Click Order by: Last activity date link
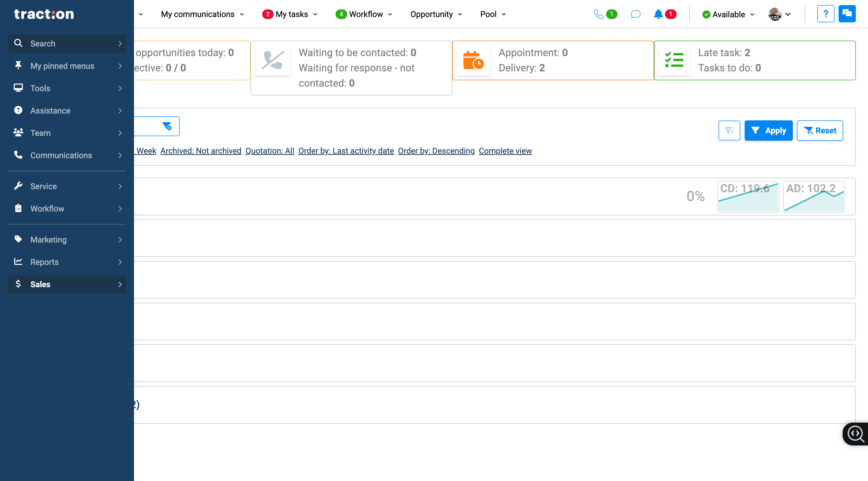This screenshot has height=481, width=868. coord(346,151)
